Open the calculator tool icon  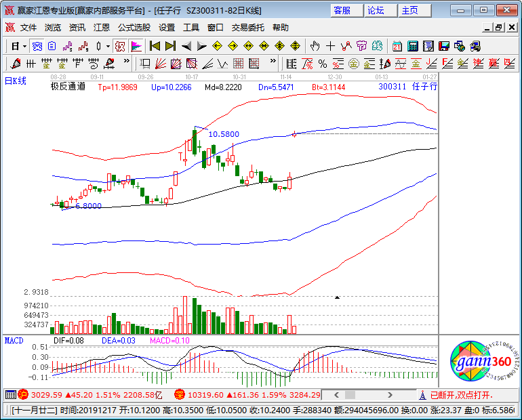(412, 46)
